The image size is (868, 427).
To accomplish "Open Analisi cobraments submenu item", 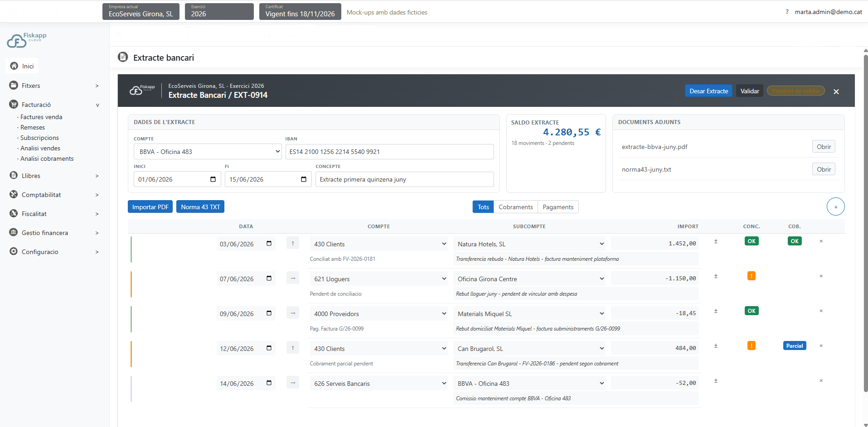I will point(47,158).
